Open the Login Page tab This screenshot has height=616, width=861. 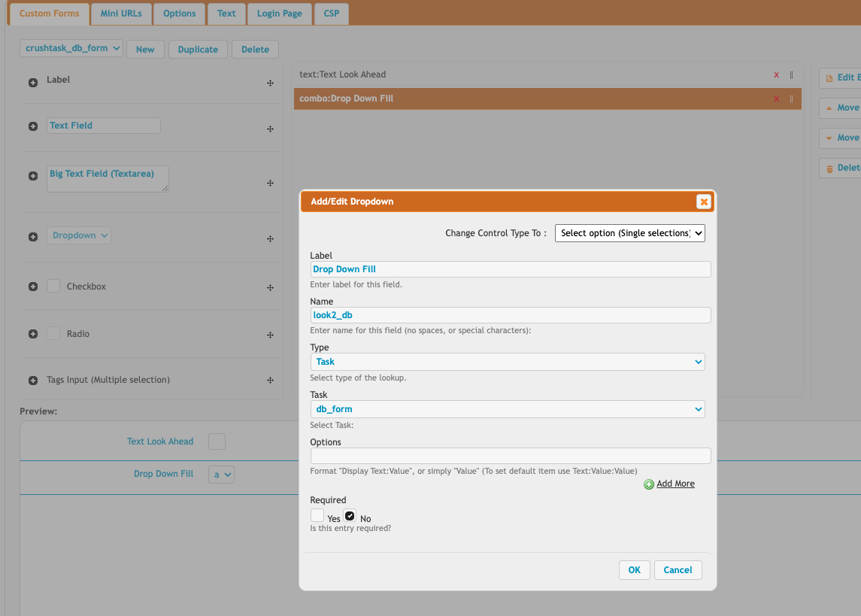pos(279,14)
